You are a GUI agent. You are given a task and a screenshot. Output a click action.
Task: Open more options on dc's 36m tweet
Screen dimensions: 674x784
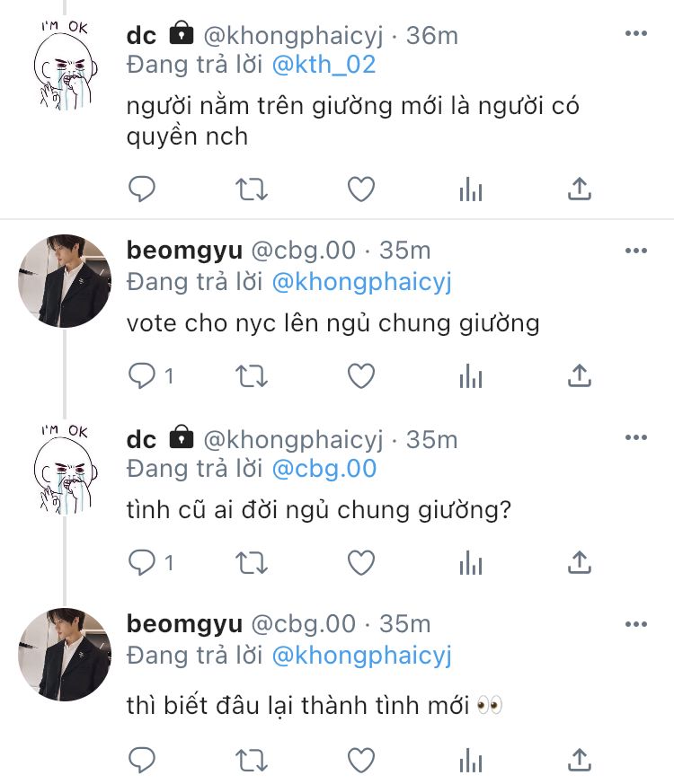click(x=636, y=33)
